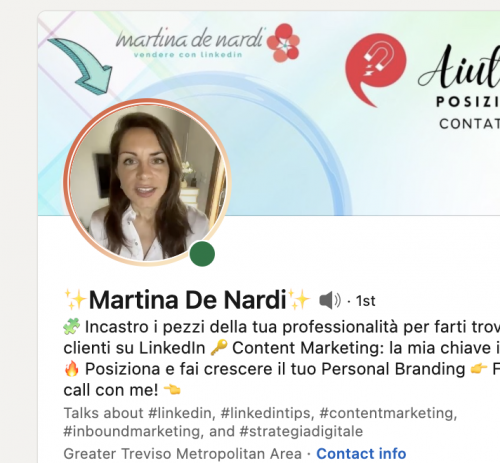This screenshot has width=500, height=463.
Task: Click the fire emoji before Posiziona
Action: pos(72,369)
